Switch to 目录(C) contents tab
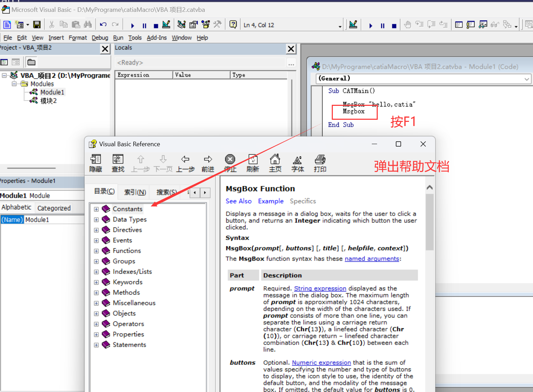 click(x=104, y=191)
